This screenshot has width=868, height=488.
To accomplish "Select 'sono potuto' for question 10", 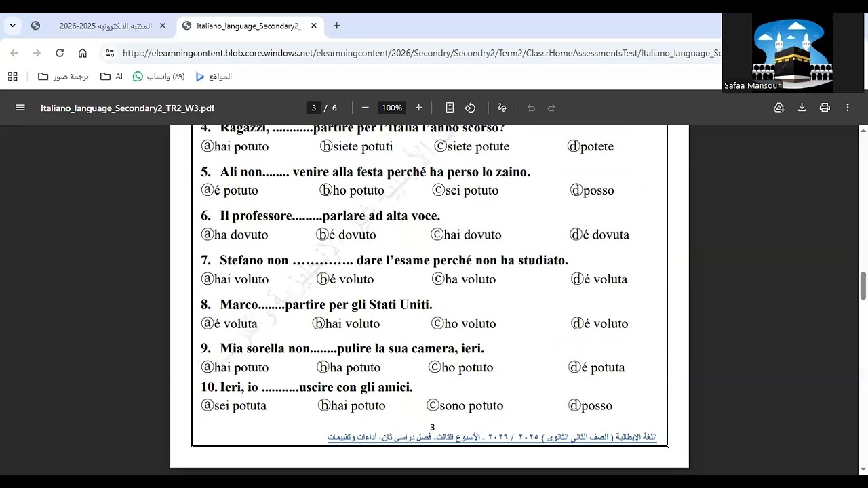I will pos(465,406).
